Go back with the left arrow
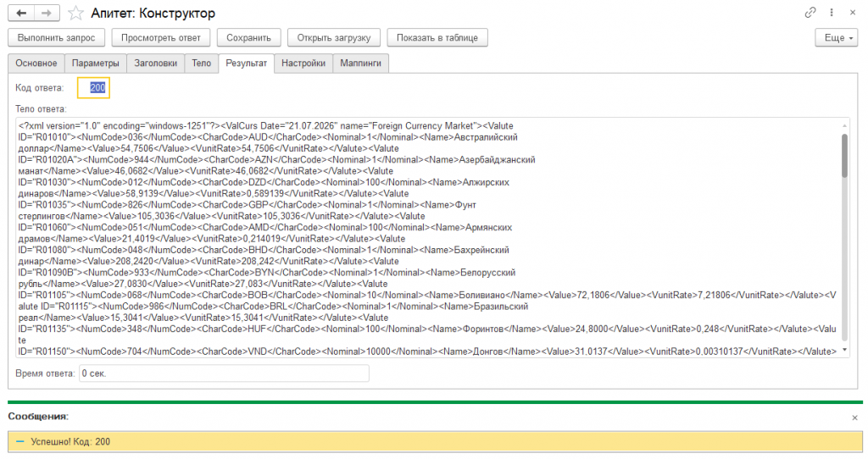868x459 pixels. click(x=21, y=13)
